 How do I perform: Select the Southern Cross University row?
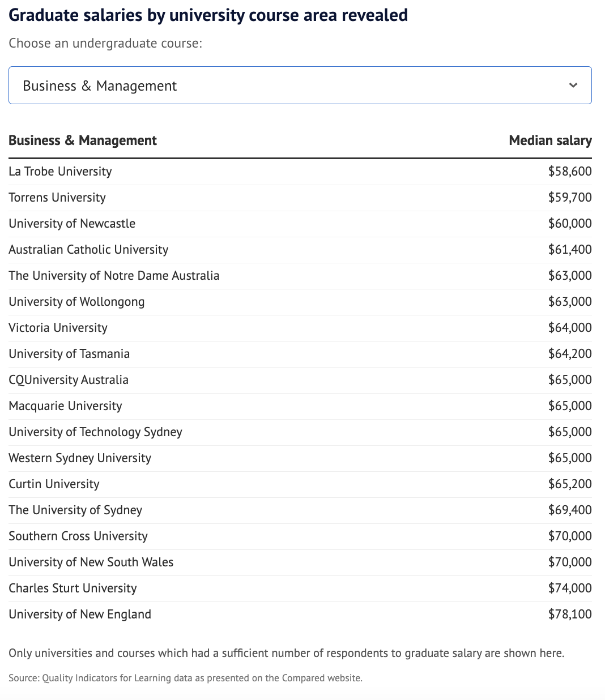(78, 536)
